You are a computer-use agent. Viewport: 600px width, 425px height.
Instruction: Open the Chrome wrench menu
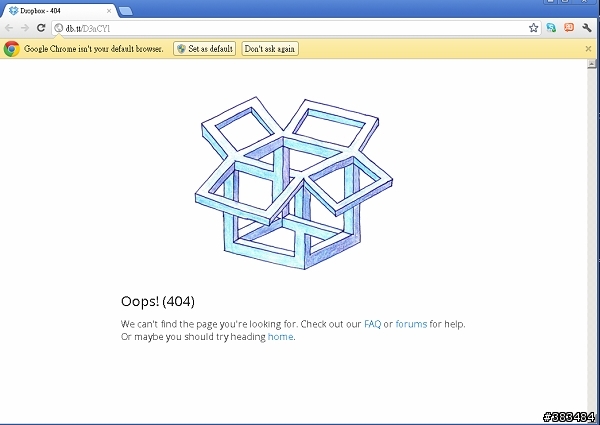[x=587, y=28]
